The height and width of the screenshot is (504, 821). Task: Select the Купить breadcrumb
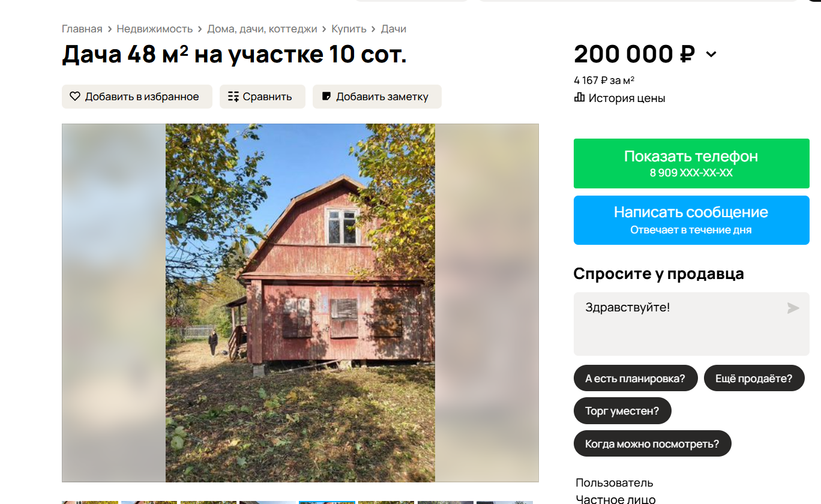pos(349,29)
